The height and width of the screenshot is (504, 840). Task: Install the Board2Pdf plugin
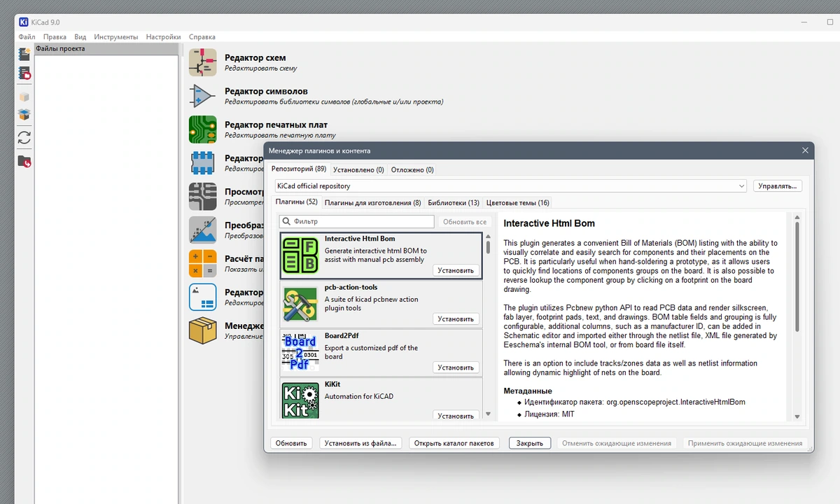456,367
